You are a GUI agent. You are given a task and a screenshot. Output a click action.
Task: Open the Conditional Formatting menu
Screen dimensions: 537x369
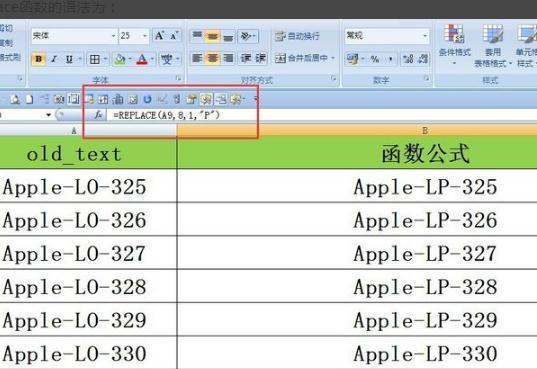click(454, 44)
